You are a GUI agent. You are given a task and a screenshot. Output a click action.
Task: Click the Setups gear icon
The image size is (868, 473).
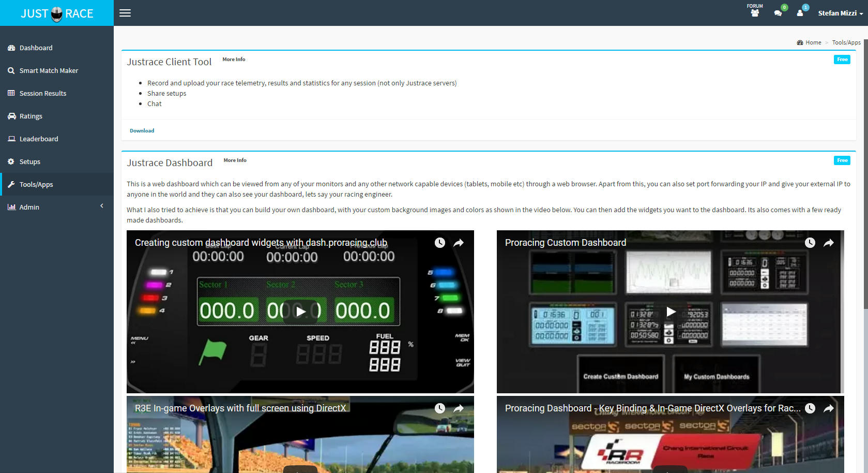tap(11, 161)
